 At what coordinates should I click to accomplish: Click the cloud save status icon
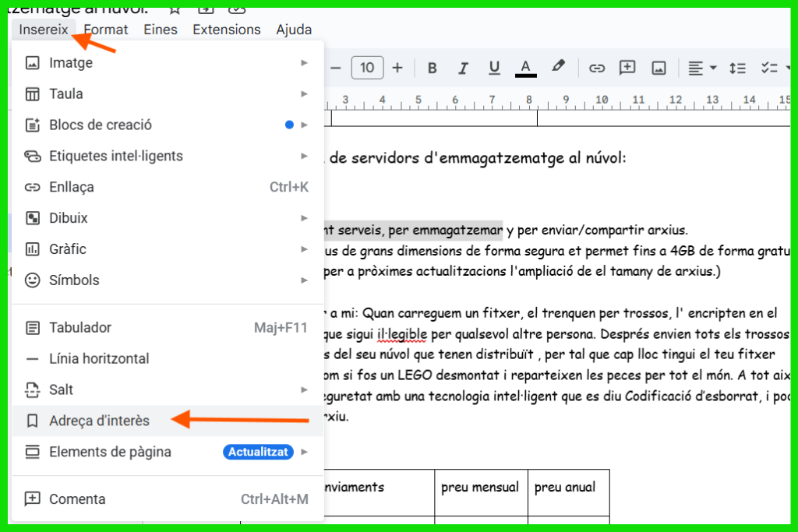coord(237,8)
